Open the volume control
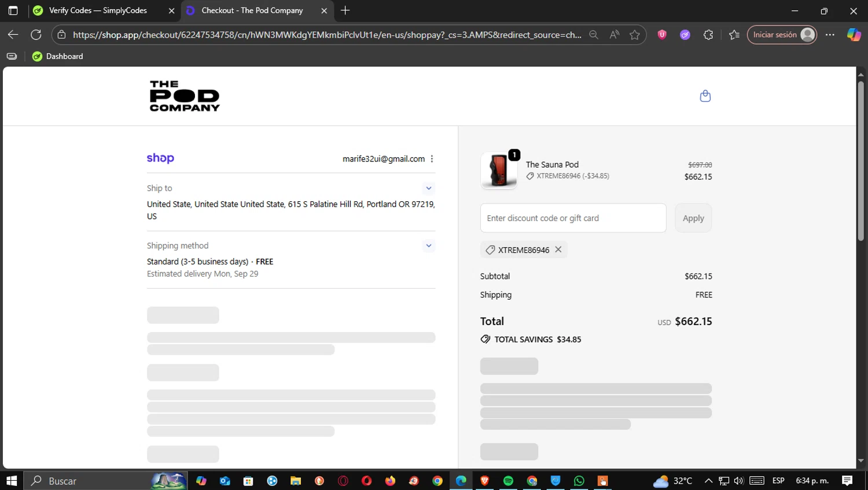The height and width of the screenshot is (490, 868). (739, 481)
